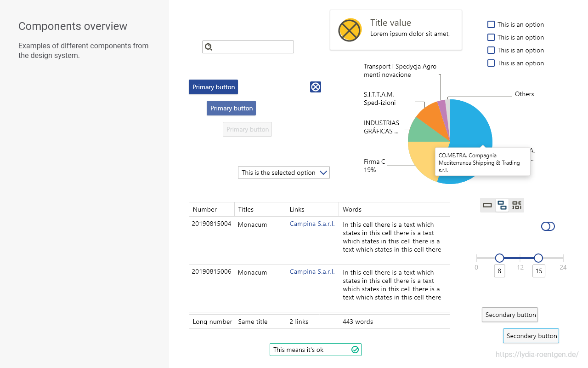Screen dimensions: 588x368
Task: Select the grid tiles view icon
Action: [x=517, y=205]
